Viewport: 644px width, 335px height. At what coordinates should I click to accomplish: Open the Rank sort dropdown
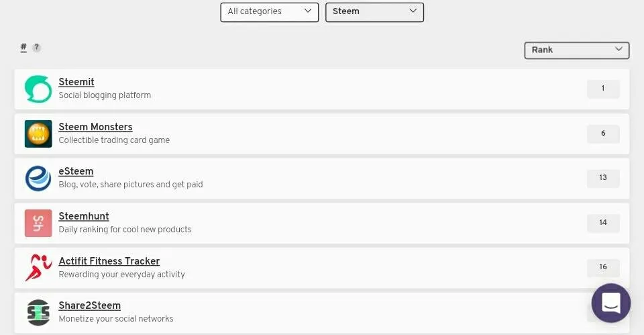[x=577, y=50]
